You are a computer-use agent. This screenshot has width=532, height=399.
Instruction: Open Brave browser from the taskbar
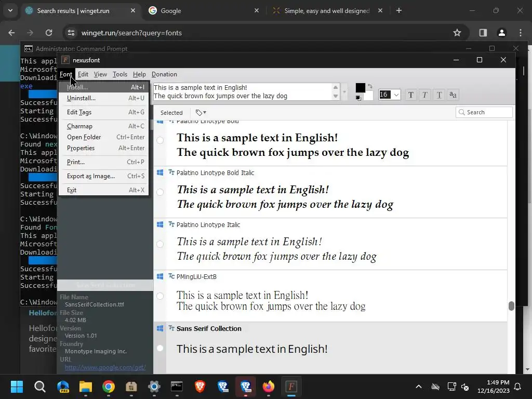point(200,387)
